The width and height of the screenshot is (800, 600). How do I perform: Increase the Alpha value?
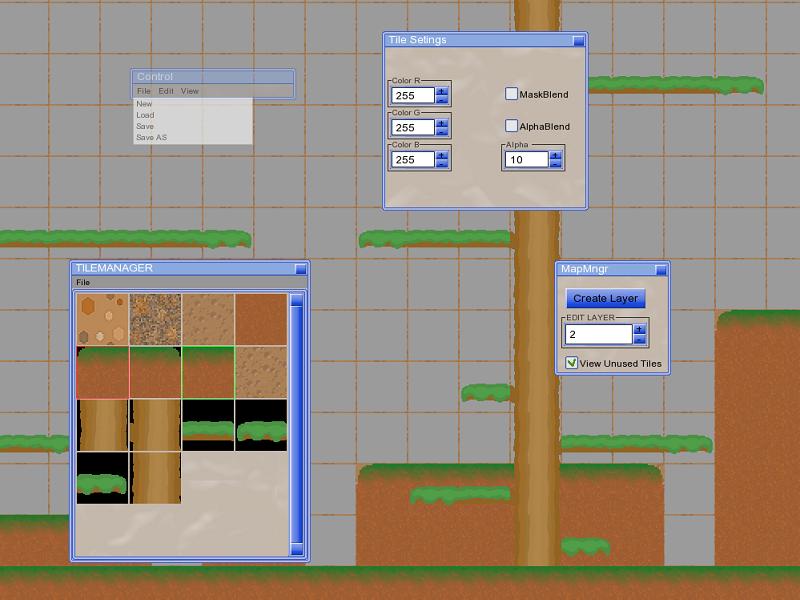tap(556, 155)
